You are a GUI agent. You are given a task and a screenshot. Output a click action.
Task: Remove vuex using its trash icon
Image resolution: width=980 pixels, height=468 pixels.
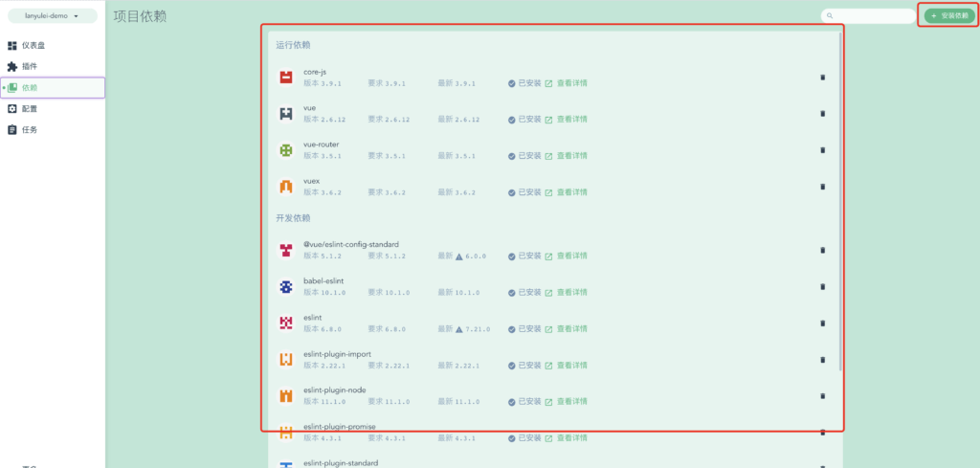822,187
